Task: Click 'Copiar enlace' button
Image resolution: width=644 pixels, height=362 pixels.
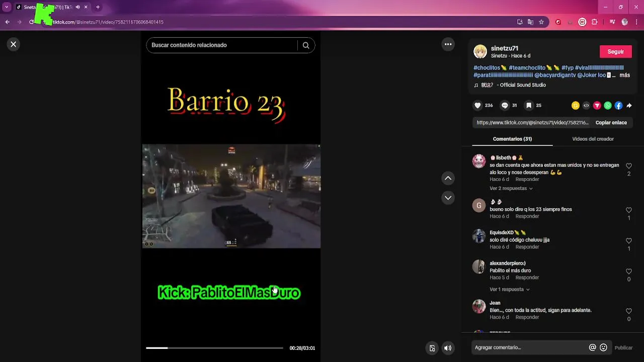Action: pos(611,123)
